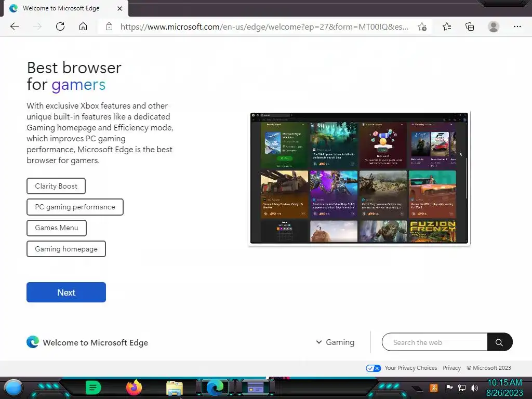The image size is (532, 399).
Task: Click the privacy choices toggle icon
Action: tap(373, 368)
